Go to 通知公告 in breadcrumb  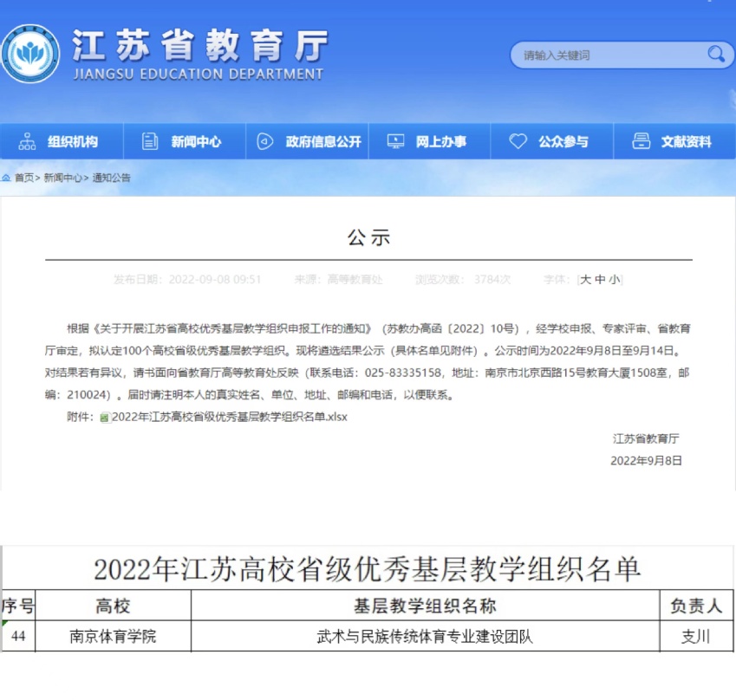(111, 178)
